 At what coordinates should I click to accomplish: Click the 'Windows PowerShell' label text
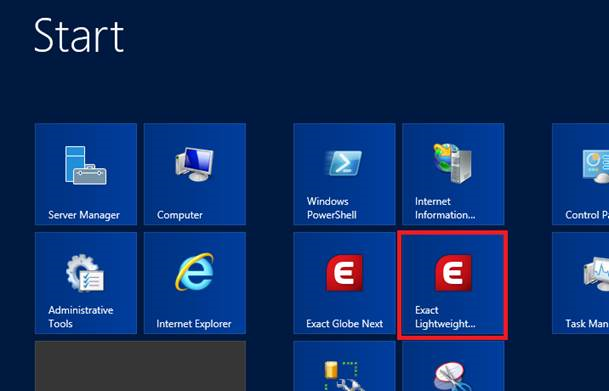click(x=332, y=208)
